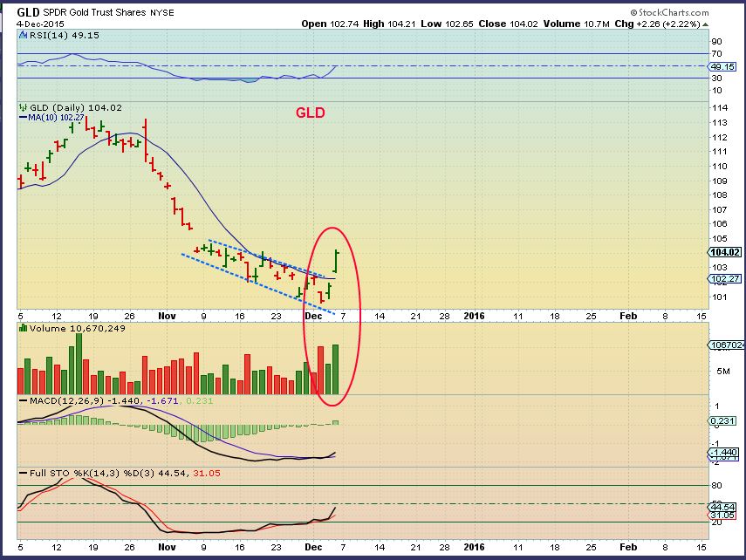Click the 4-Dec-2015 date text
This screenshot has height=560, width=746.
point(40,24)
